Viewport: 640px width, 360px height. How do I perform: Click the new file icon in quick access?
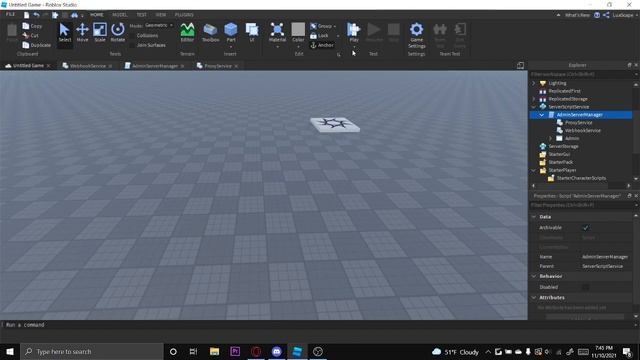click(27, 15)
